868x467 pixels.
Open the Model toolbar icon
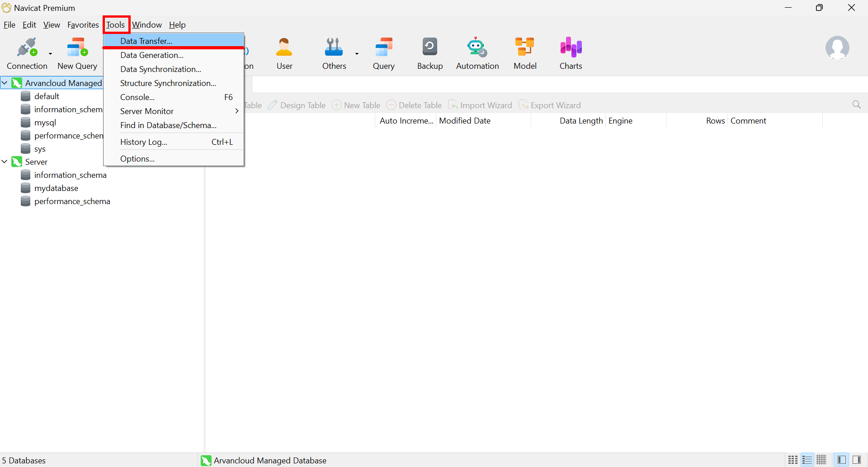click(x=525, y=53)
